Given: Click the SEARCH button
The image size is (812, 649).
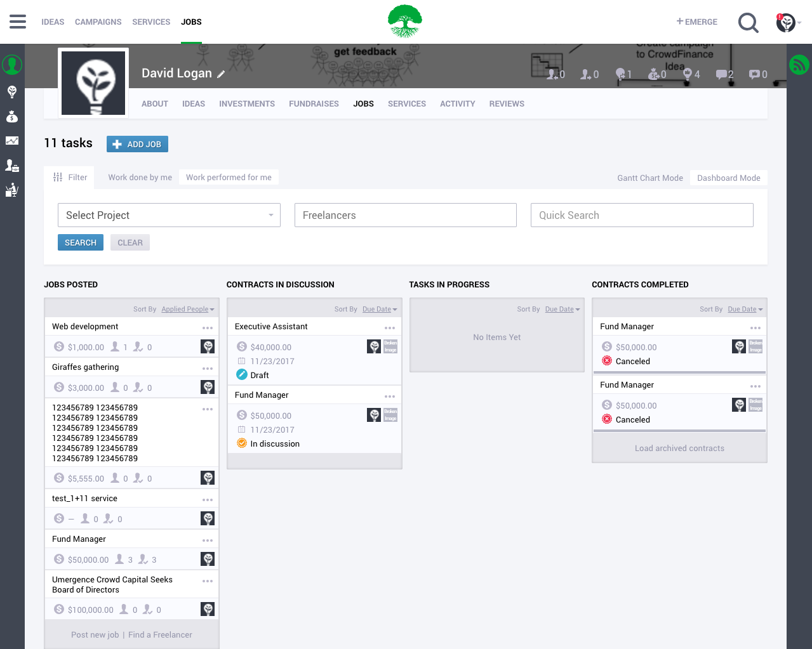Looking at the screenshot, I should coord(81,242).
